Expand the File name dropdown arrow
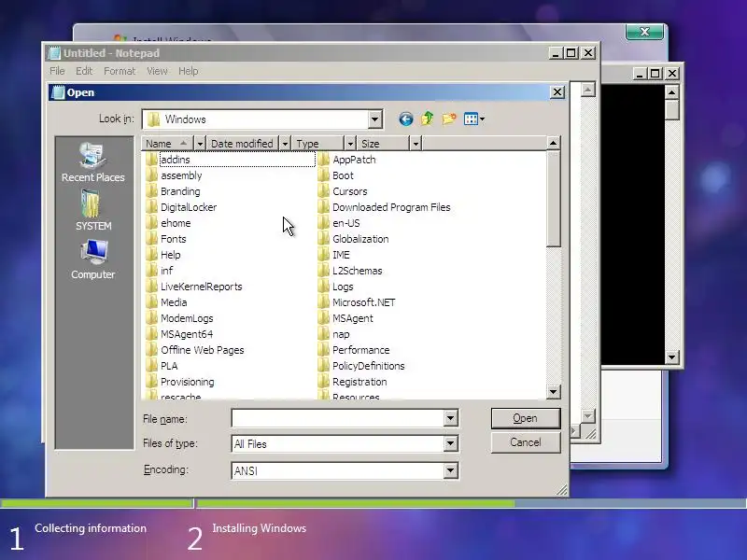747x560 pixels. [x=450, y=418]
